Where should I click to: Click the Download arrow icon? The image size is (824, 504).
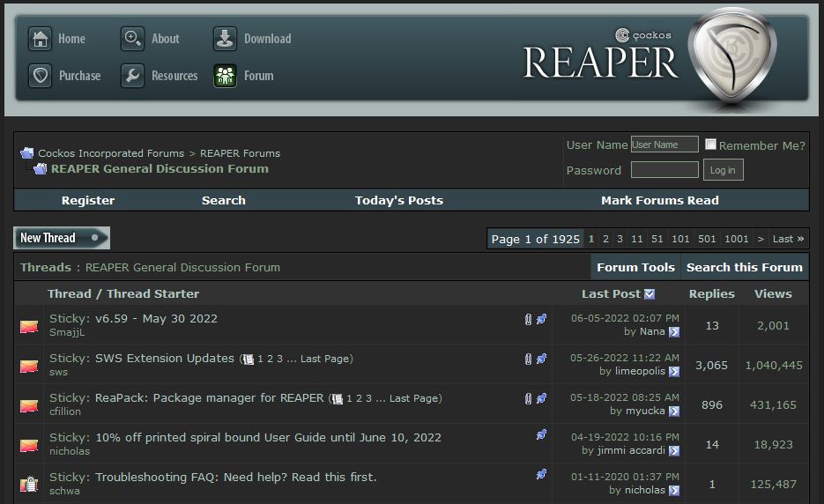click(225, 39)
